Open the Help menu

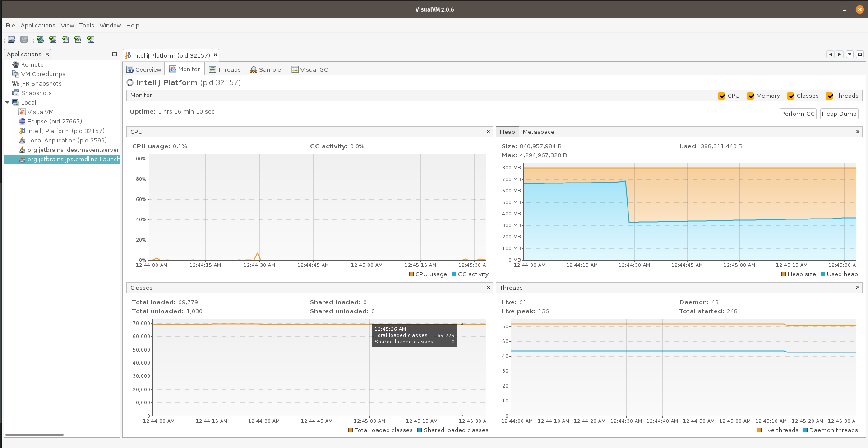pyautogui.click(x=133, y=25)
